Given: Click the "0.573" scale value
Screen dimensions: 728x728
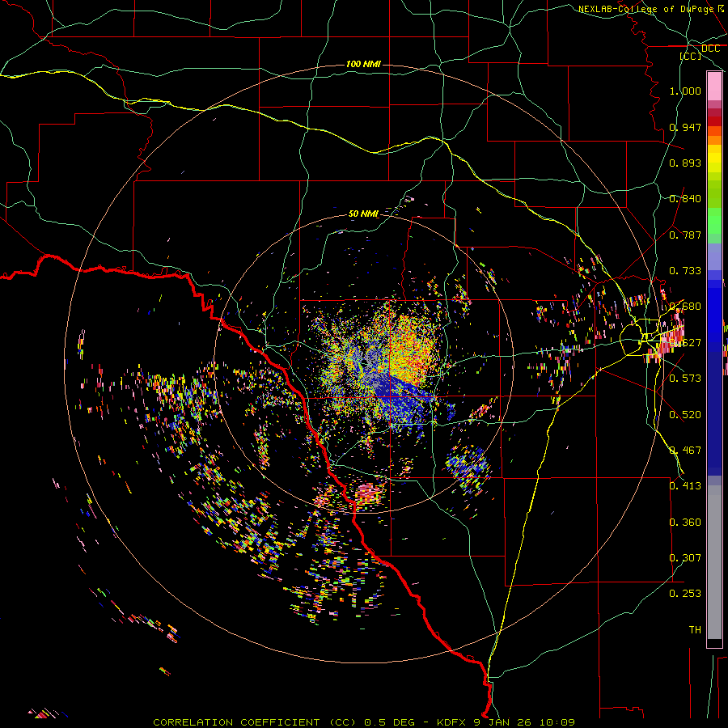Looking at the screenshot, I should (685, 379).
